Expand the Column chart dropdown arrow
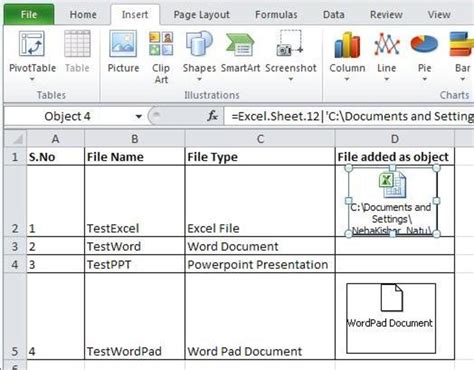The width and height of the screenshot is (474, 370). tap(347, 79)
